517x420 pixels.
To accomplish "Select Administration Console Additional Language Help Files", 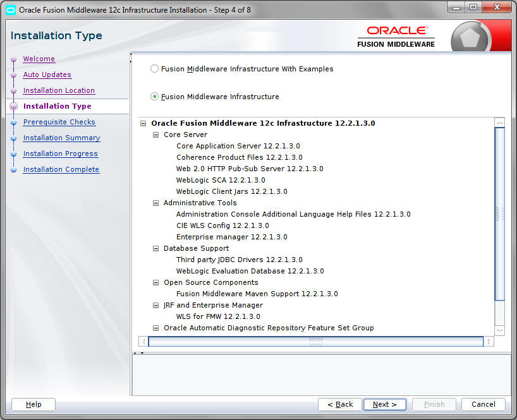I will [x=293, y=214].
